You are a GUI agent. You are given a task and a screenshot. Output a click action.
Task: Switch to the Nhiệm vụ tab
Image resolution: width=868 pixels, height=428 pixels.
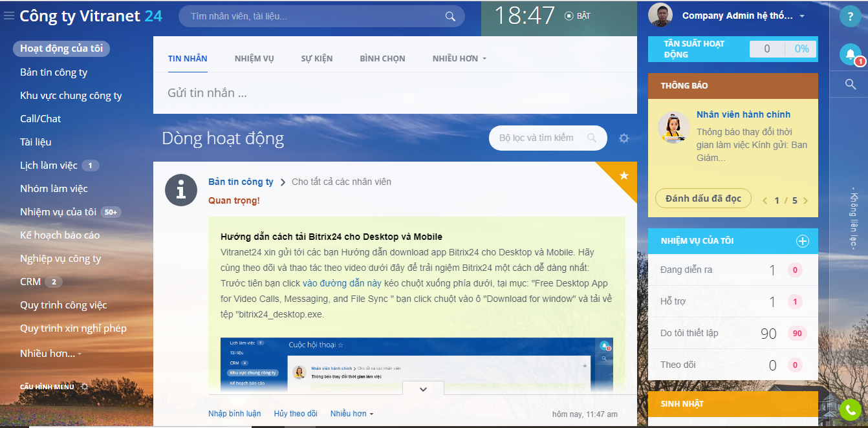[x=254, y=58]
